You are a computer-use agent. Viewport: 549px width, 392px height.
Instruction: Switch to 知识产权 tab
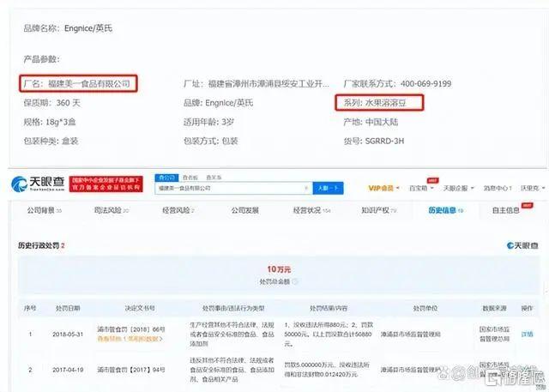coord(379,210)
